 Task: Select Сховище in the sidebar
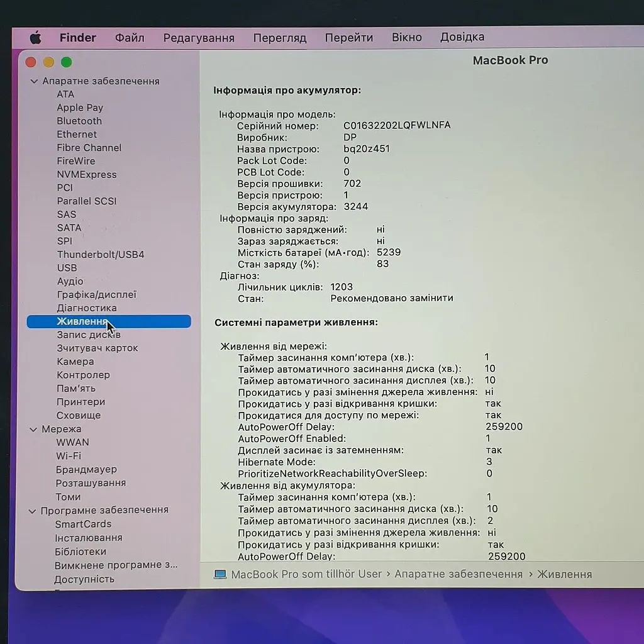coord(79,415)
